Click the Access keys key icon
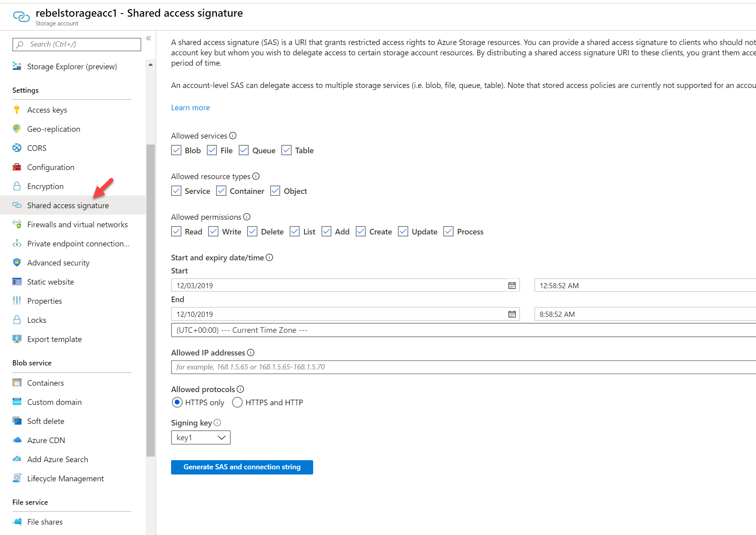The width and height of the screenshot is (756, 535). tap(17, 110)
